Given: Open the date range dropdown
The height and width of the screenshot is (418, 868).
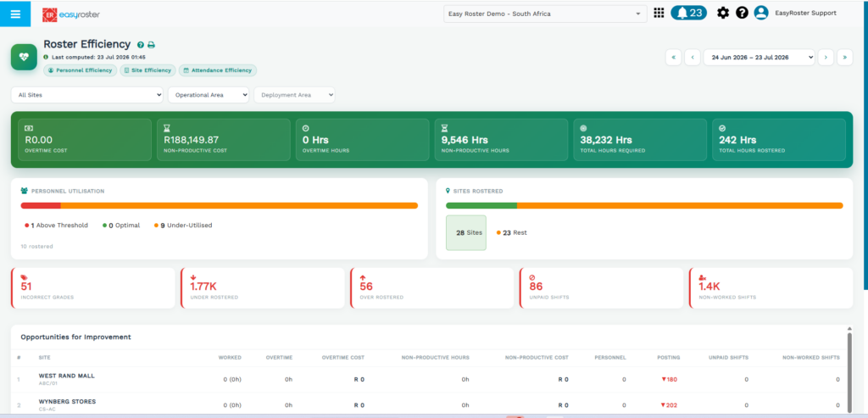Looking at the screenshot, I should [x=759, y=57].
